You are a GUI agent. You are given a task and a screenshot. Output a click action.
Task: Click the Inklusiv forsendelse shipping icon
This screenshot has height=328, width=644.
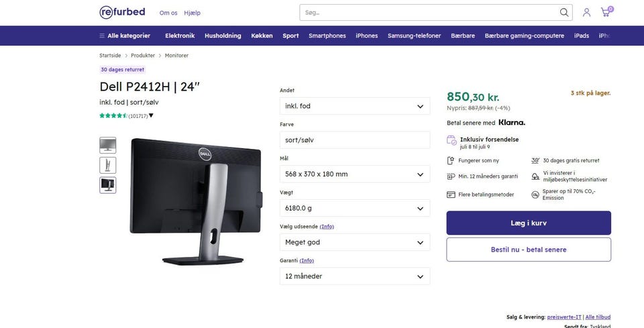451,140
